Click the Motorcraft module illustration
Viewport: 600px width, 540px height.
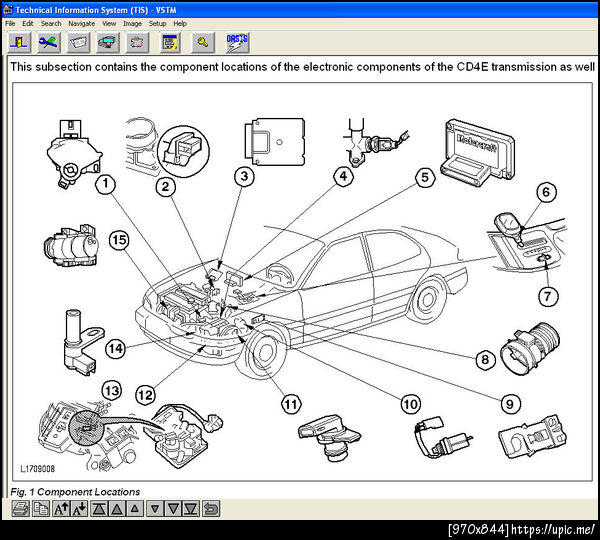click(x=477, y=152)
